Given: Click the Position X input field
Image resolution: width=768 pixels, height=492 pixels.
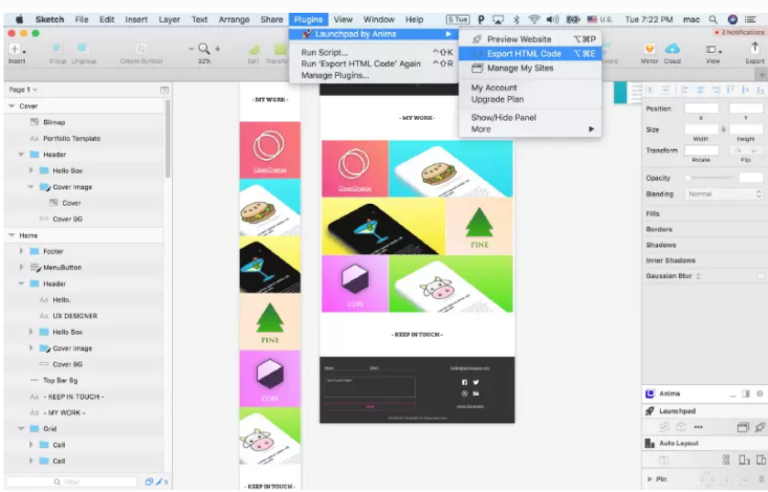Looking at the screenshot, I should 701,108.
